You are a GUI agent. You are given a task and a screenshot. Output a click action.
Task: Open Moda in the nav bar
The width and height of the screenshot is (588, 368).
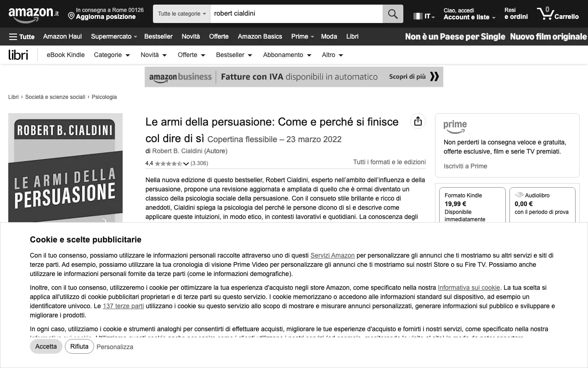329,36
